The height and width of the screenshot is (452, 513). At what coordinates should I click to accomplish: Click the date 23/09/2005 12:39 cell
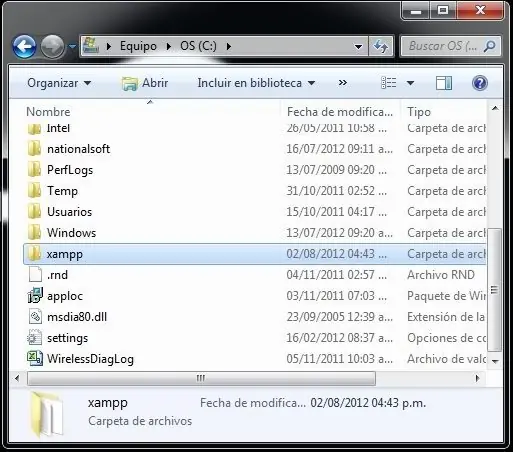click(340, 317)
